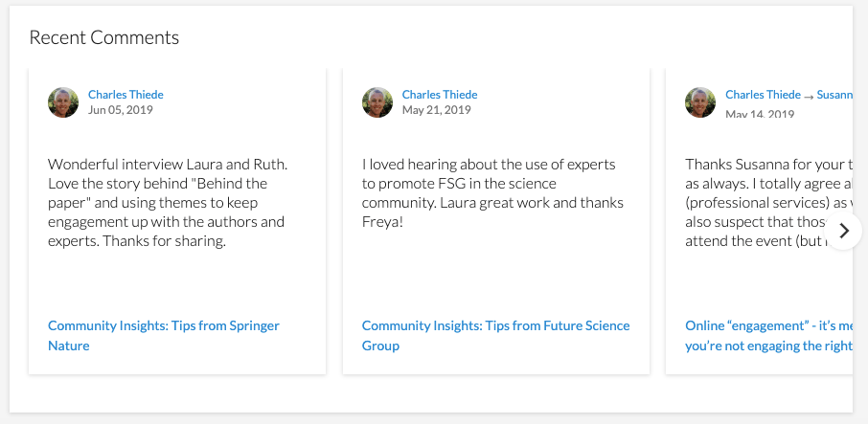The width and height of the screenshot is (868, 424).
Task: Click the "Thanks Susanna" comment text
Action: pyautogui.click(x=768, y=165)
